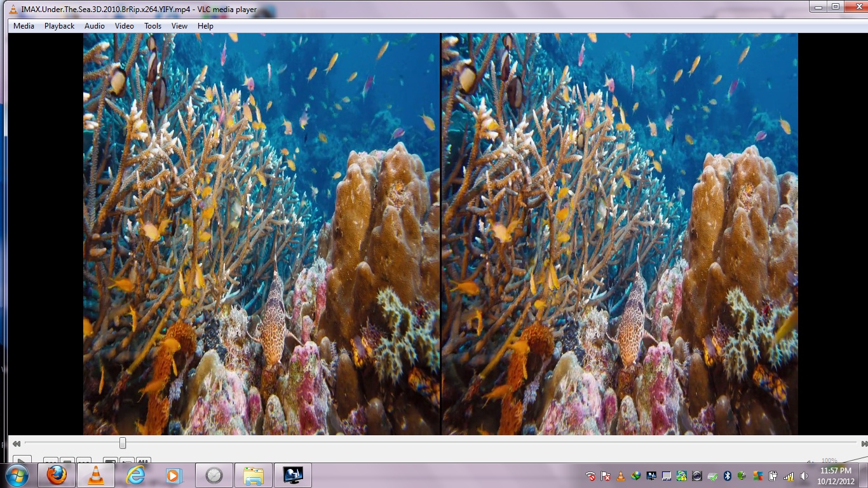Open Windows Media Player from taskbar
This screenshot has height=488, width=868.
pyautogui.click(x=173, y=475)
